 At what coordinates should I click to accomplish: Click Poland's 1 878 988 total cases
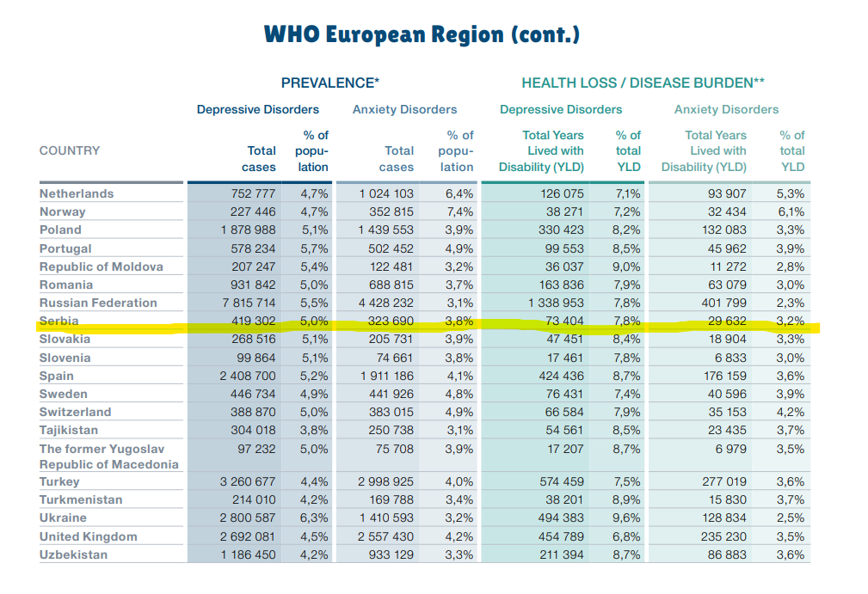[x=248, y=230]
